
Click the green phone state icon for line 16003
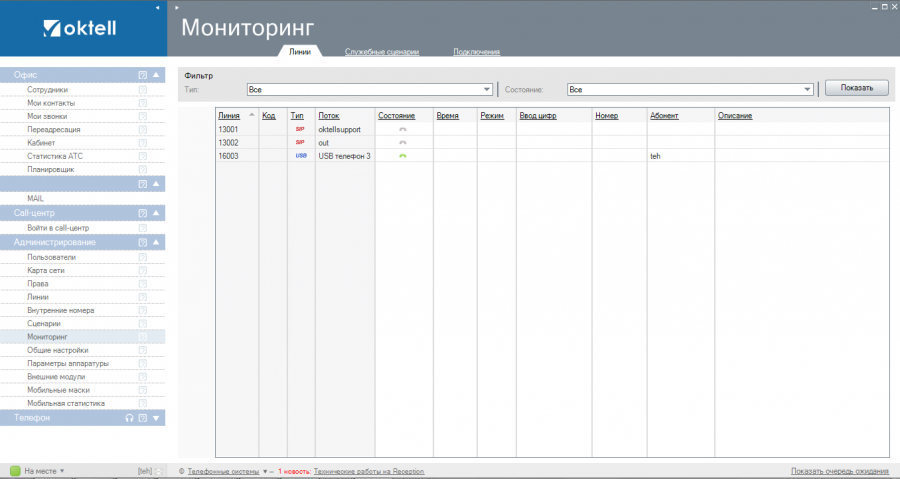(x=403, y=156)
